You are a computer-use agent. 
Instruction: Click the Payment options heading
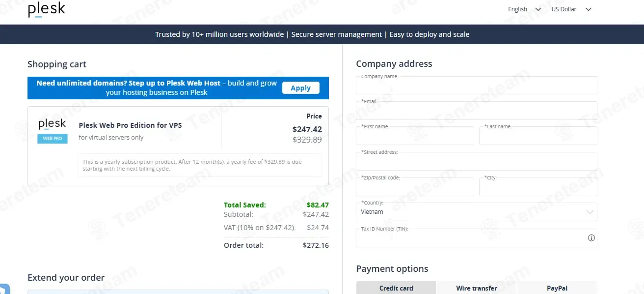pyautogui.click(x=392, y=269)
